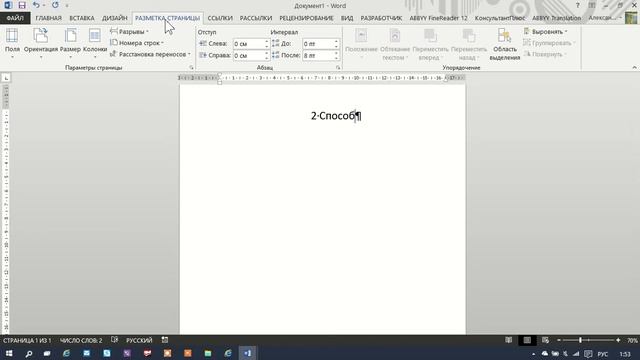Viewport: 640px width, 360px height.
Task: Open the Колонки columns button
Action: click(95, 43)
